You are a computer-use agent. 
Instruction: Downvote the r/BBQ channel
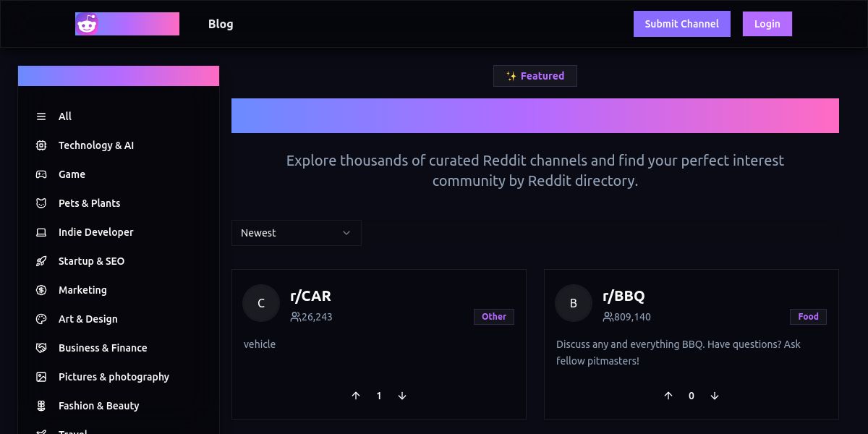click(x=715, y=396)
